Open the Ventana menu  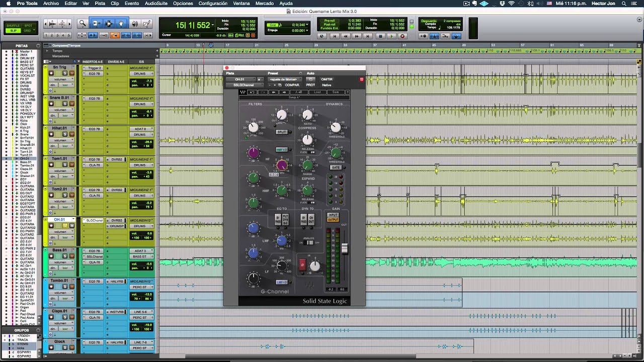[242, 4]
